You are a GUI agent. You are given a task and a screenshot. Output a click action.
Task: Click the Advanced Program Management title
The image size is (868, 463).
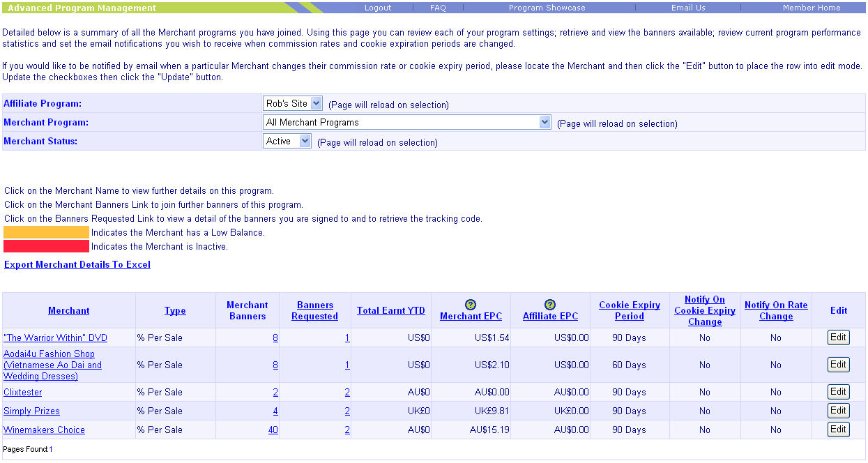(82, 8)
